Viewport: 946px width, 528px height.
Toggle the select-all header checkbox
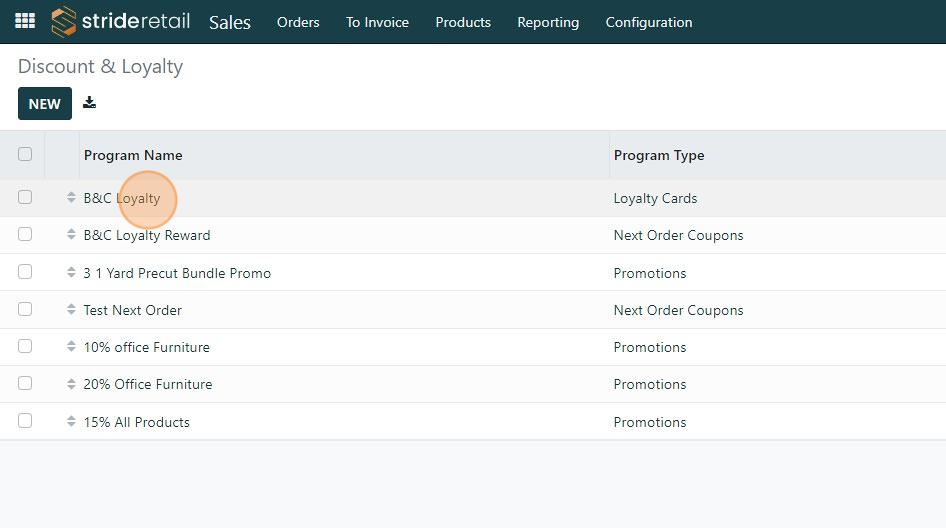[x=25, y=154]
